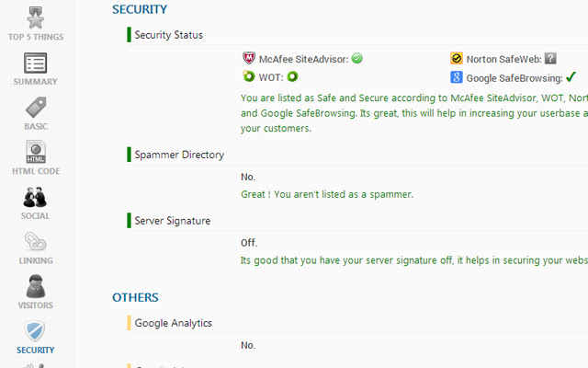Open the Basic tag icon
Screen dimensions: 588x368
36,108
